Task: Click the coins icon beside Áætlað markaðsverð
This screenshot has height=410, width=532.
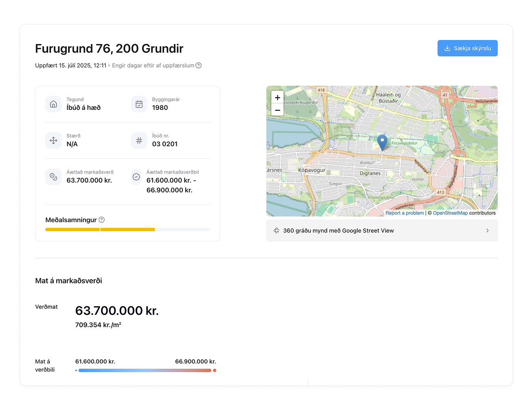Action: click(53, 177)
